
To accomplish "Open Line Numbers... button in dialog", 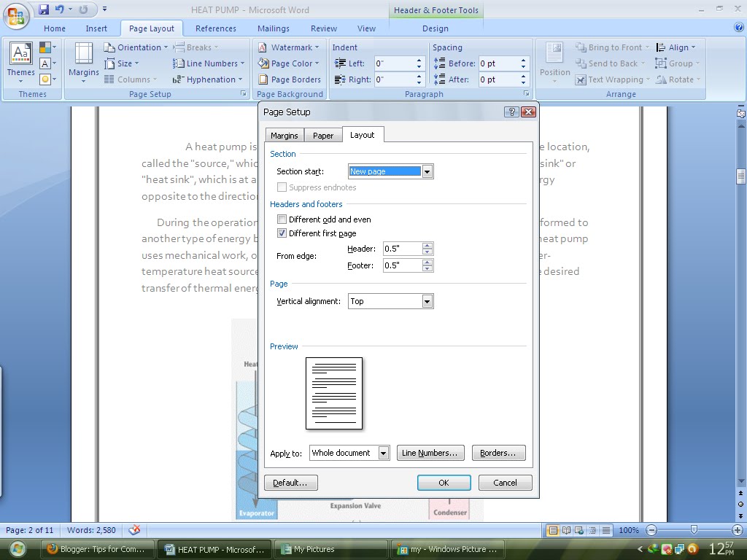I will click(430, 453).
